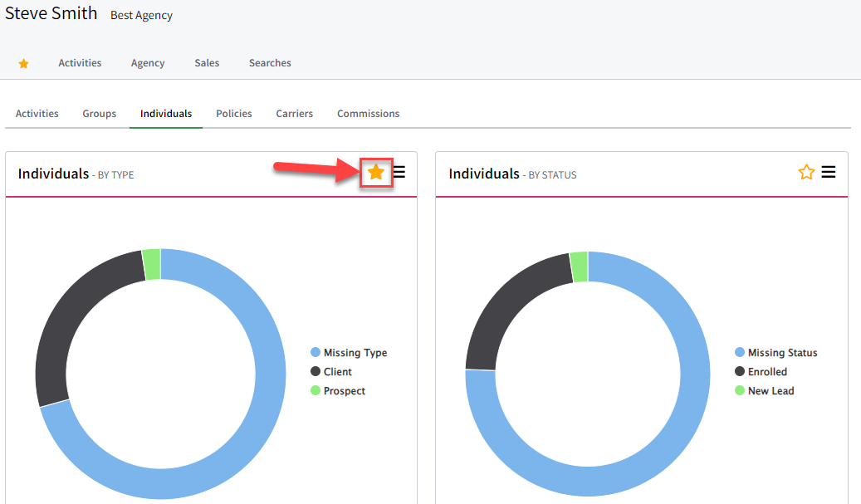Image resolution: width=861 pixels, height=504 pixels.
Task: Open the Sales navigation dropdown
Action: coord(207,62)
